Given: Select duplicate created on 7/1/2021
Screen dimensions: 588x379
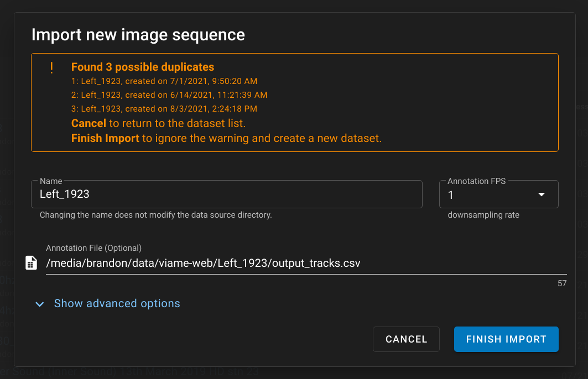Looking at the screenshot, I should pyautogui.click(x=164, y=81).
